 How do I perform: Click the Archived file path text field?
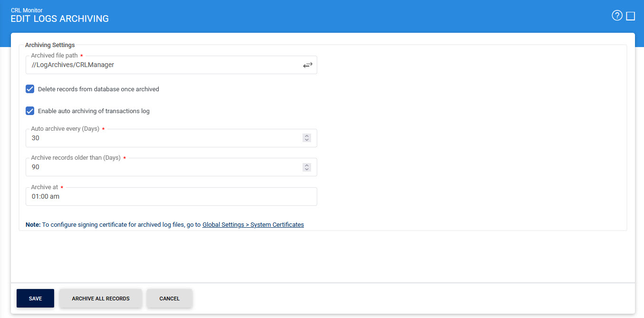click(161, 65)
